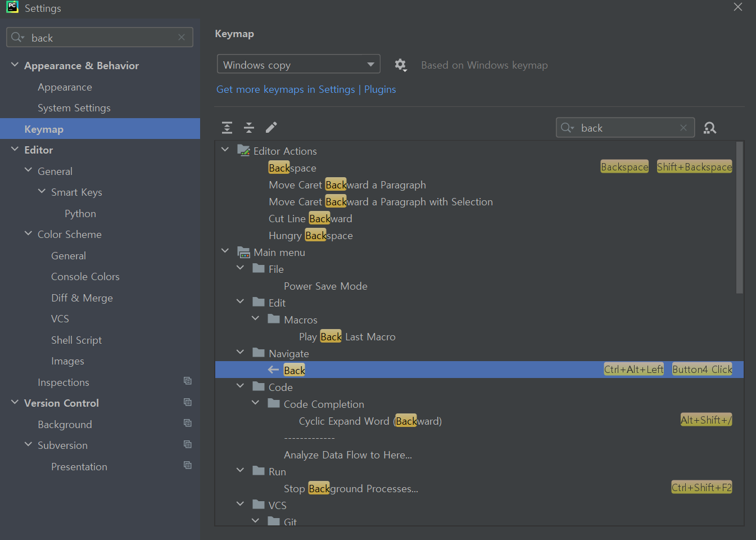Click the Code Completion folder icon
Image resolution: width=756 pixels, height=540 pixels.
274,403
